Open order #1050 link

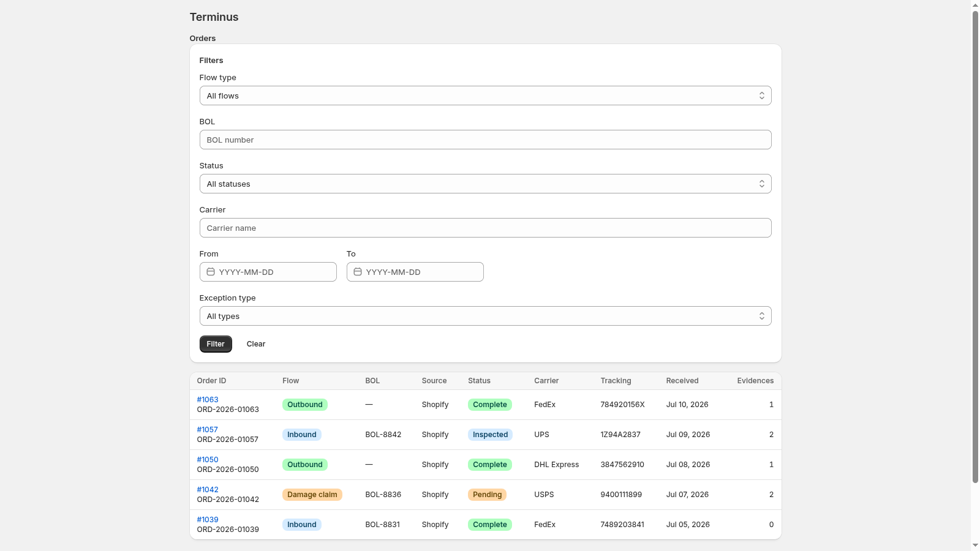(x=208, y=460)
